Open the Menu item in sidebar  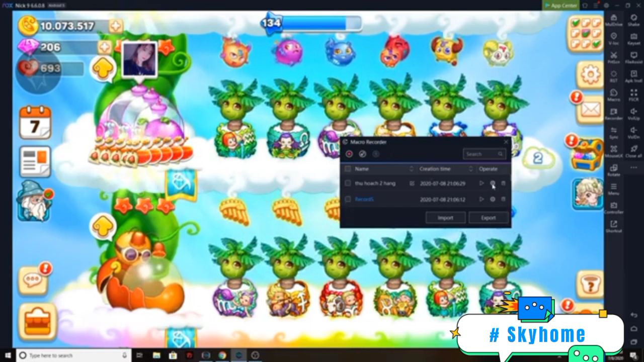point(613,189)
